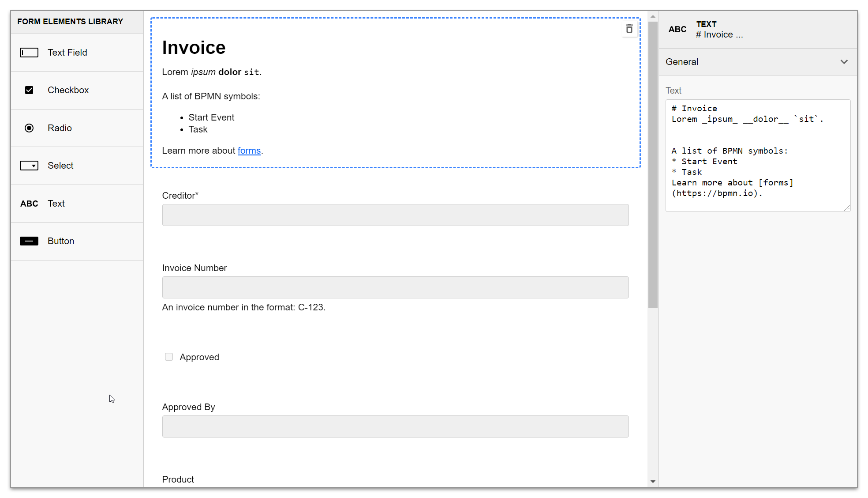This screenshot has height=498, width=868.
Task: Select the Button element in the library
Action: pos(61,241)
